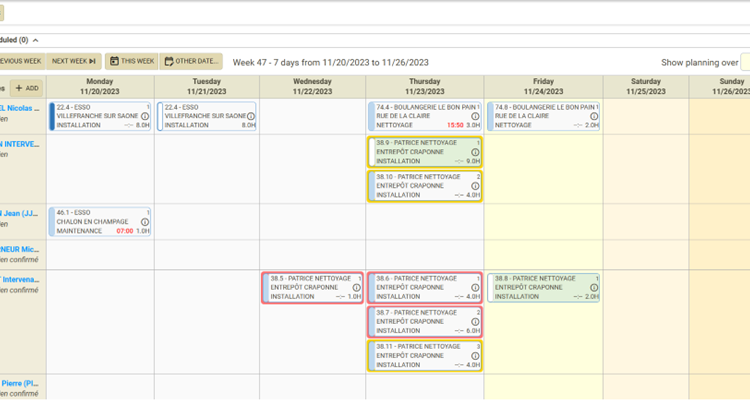The width and height of the screenshot is (750, 404).
Task: Jump to This Week
Action: [132, 61]
